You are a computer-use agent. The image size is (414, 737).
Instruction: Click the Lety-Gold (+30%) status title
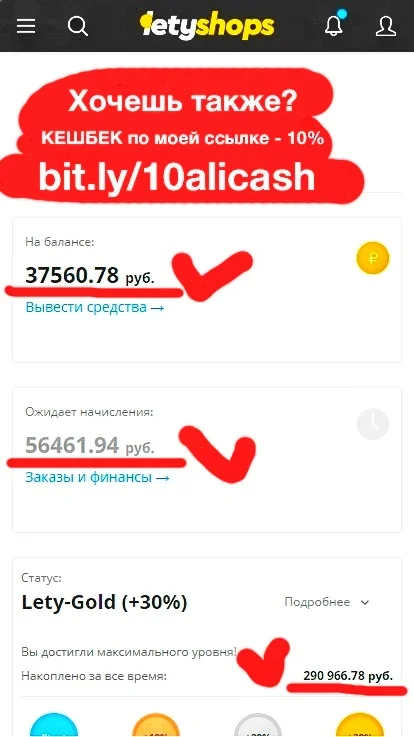tap(104, 602)
